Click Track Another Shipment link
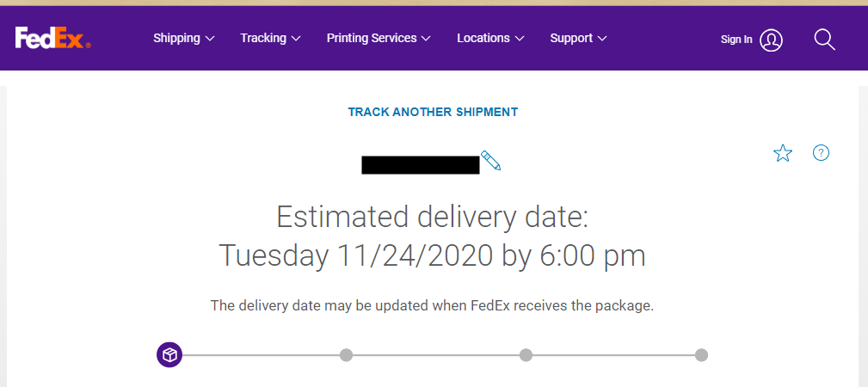The height and width of the screenshot is (387, 868). click(433, 112)
